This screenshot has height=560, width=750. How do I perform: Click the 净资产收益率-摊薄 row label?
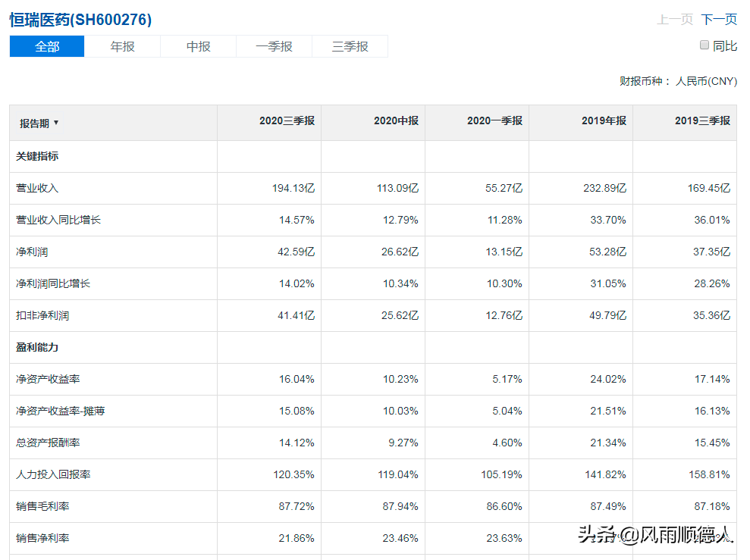tap(60, 411)
